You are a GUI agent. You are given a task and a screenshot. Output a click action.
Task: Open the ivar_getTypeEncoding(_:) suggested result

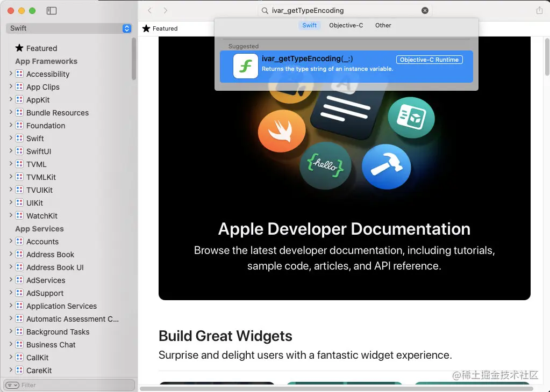click(x=346, y=67)
